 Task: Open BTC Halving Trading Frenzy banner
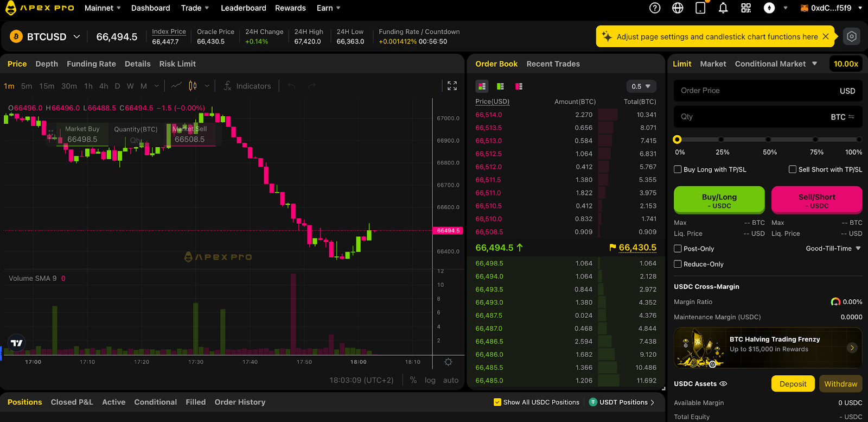pos(768,348)
